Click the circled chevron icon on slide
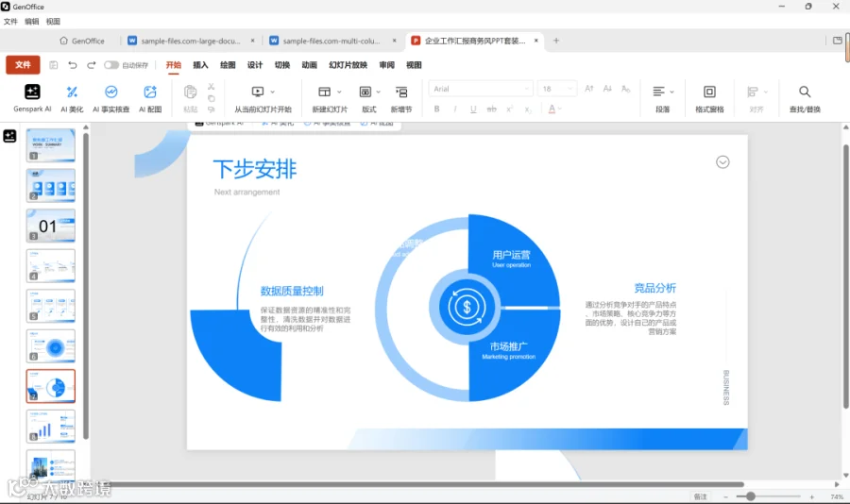Viewport: 850px width, 504px height. click(722, 162)
